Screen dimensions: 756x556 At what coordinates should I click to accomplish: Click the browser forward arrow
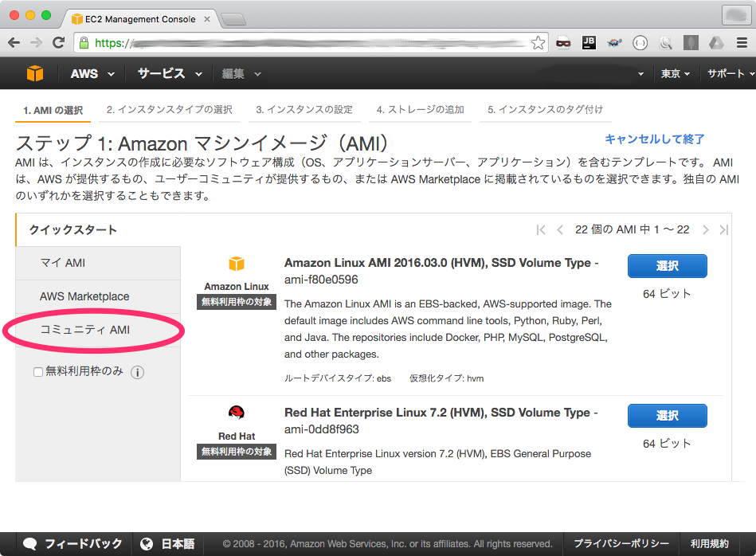point(36,43)
